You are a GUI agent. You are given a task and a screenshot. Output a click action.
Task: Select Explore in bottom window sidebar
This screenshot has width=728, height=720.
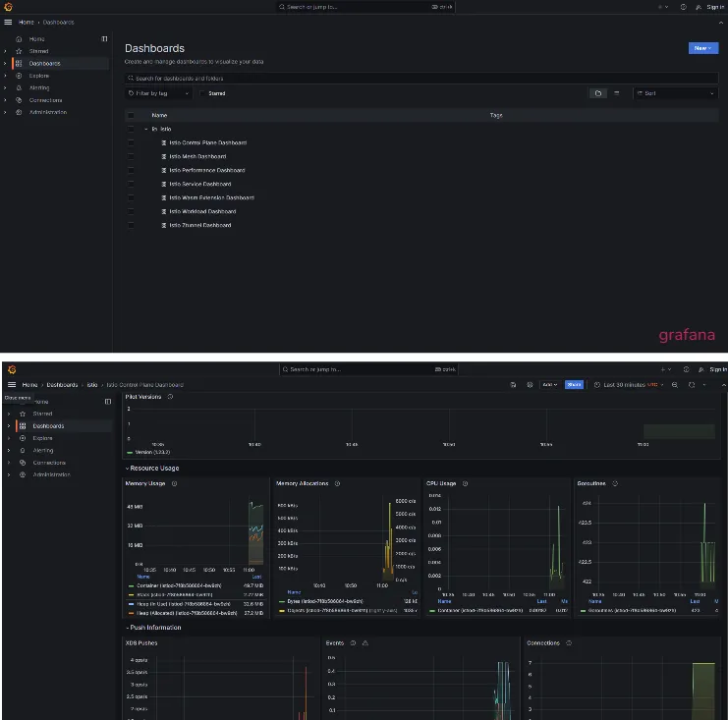pyautogui.click(x=42, y=438)
